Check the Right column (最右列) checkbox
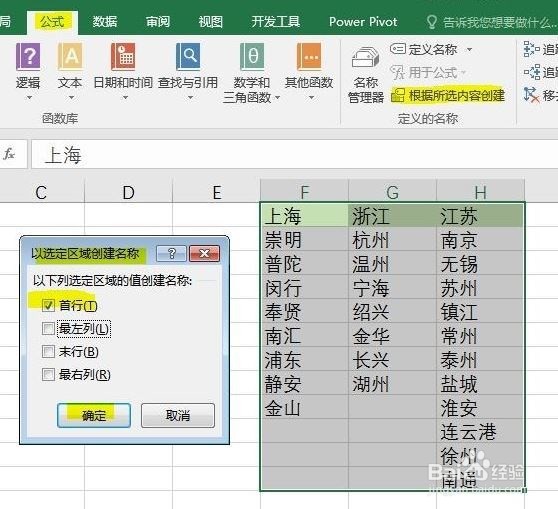This screenshot has height=509, width=558. tap(48, 374)
